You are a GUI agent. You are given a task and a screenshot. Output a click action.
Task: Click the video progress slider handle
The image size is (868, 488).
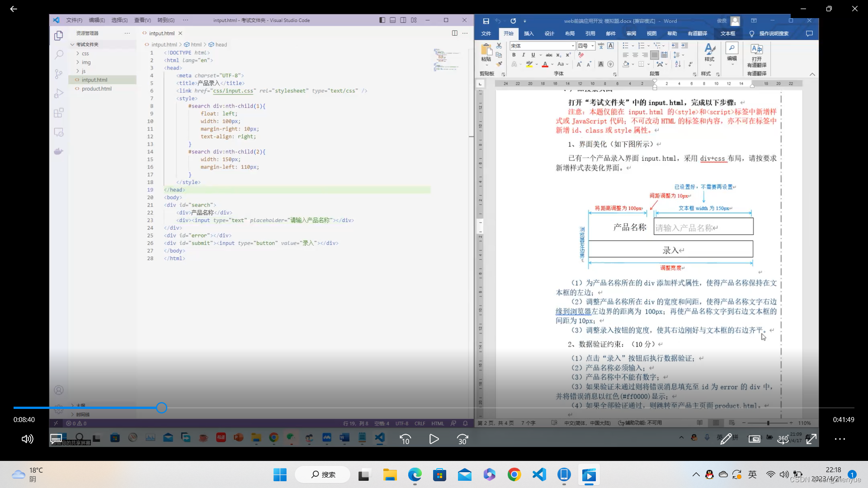[x=161, y=408]
